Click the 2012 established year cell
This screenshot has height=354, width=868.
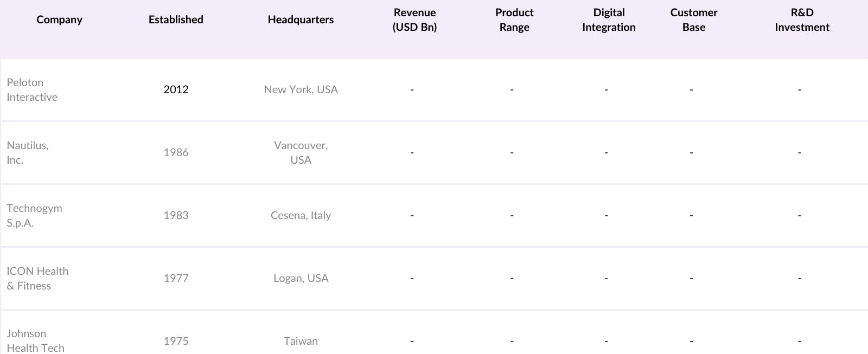(176, 90)
